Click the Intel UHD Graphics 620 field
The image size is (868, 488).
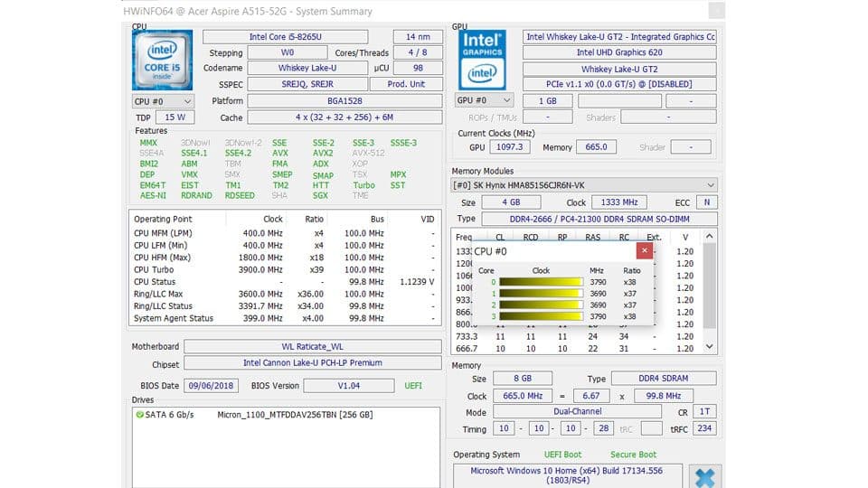618,52
